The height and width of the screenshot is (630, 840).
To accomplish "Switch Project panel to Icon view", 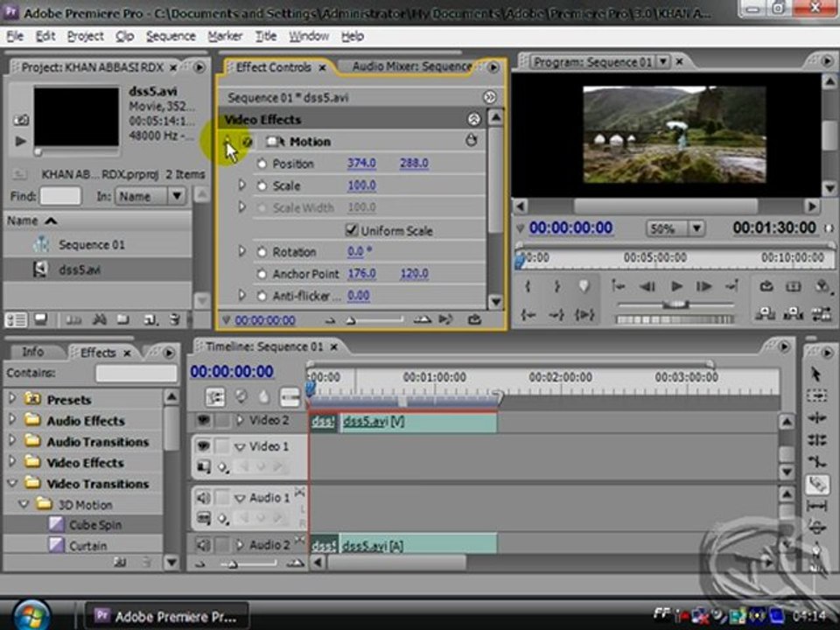I will 41,320.
